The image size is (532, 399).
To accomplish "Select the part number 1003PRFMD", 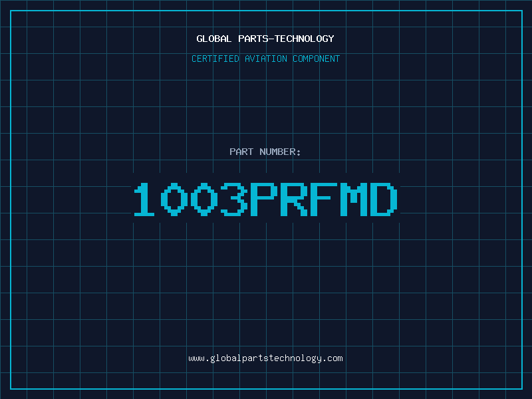I will pos(265,199).
